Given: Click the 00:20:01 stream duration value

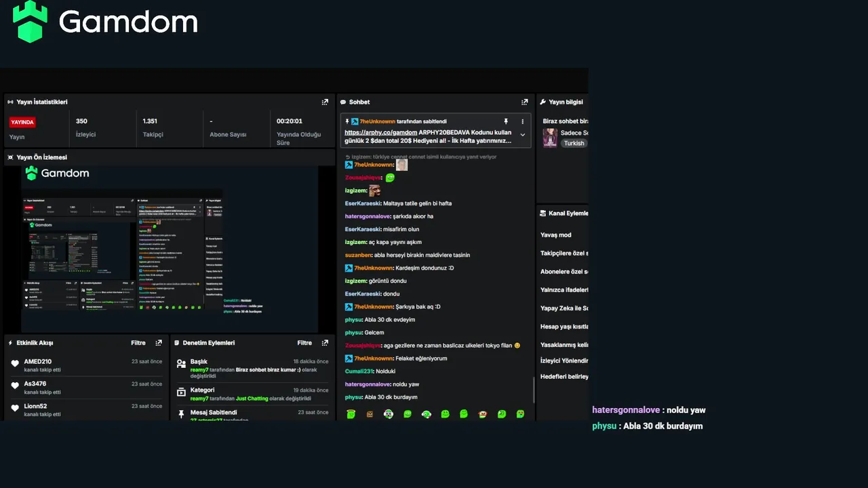Looking at the screenshot, I should [x=290, y=121].
